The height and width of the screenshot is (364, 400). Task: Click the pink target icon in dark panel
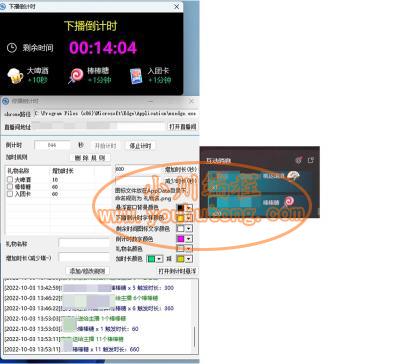(x=299, y=160)
